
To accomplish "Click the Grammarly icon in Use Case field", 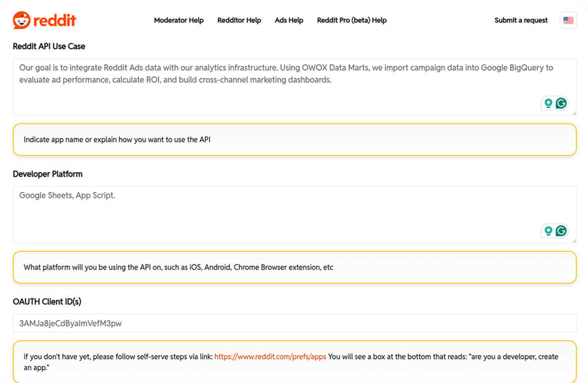I will click(561, 103).
